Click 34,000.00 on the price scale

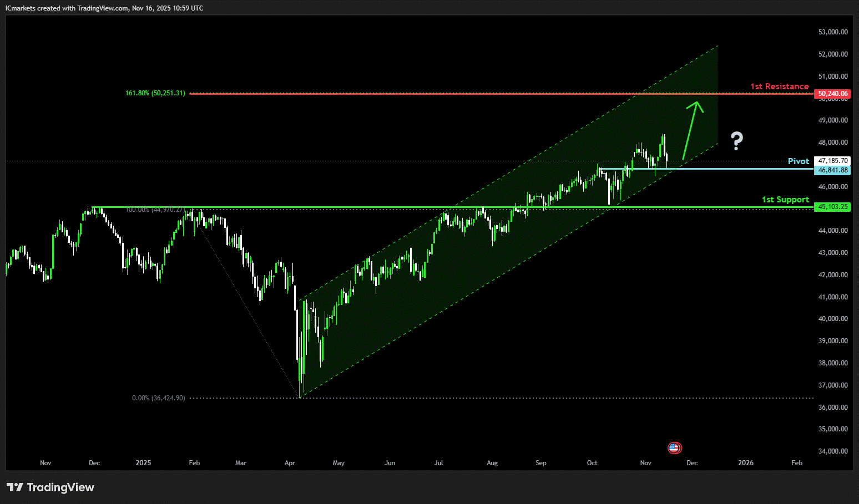[x=832, y=451]
